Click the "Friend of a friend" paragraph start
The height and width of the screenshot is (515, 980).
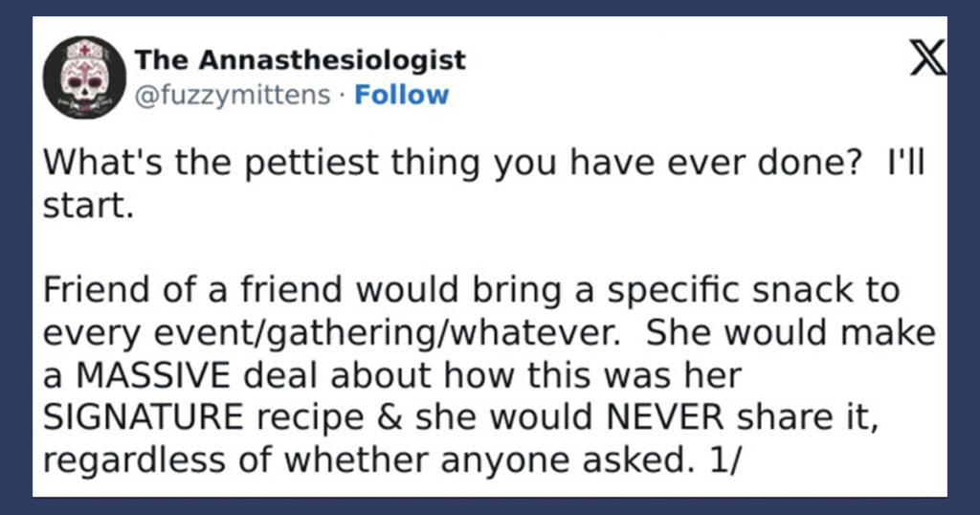(193, 290)
